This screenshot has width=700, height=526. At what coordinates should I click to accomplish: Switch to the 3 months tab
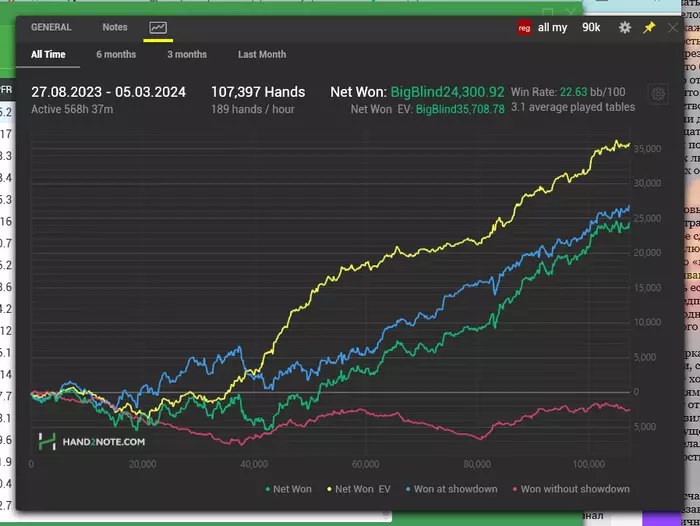(x=187, y=54)
